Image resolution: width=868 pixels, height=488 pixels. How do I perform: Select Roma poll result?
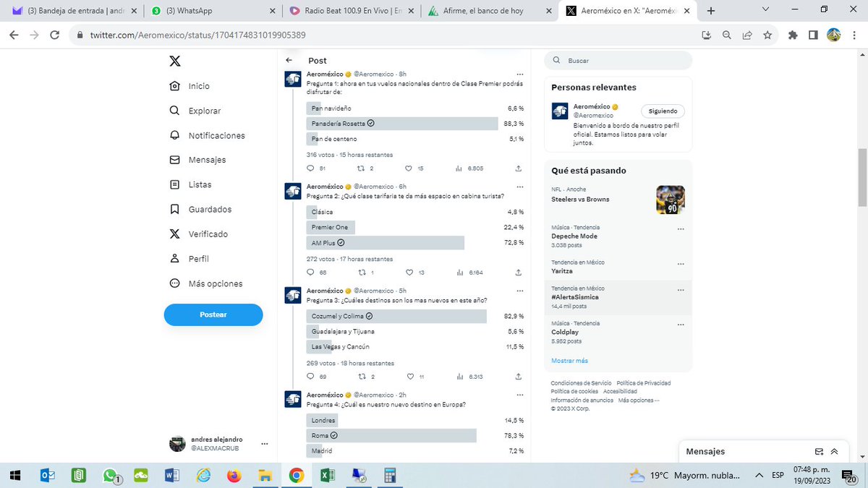(x=415, y=436)
